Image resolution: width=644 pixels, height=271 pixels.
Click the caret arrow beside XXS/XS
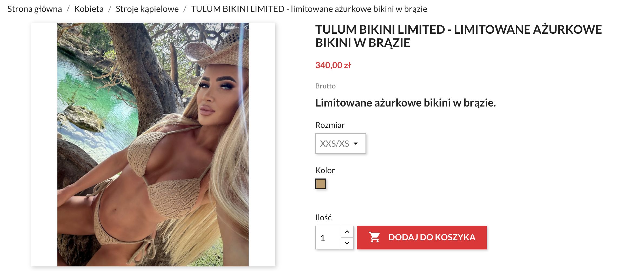[356, 143]
